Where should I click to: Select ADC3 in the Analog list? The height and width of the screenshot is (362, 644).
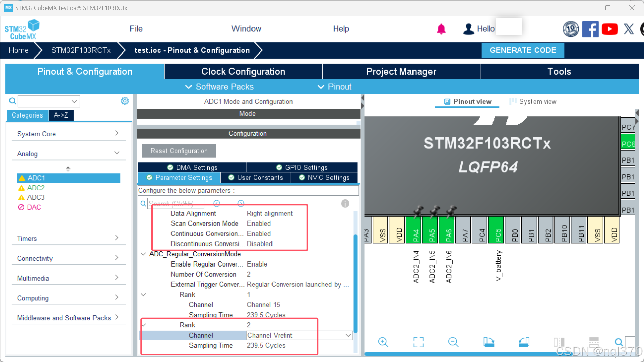click(36, 197)
